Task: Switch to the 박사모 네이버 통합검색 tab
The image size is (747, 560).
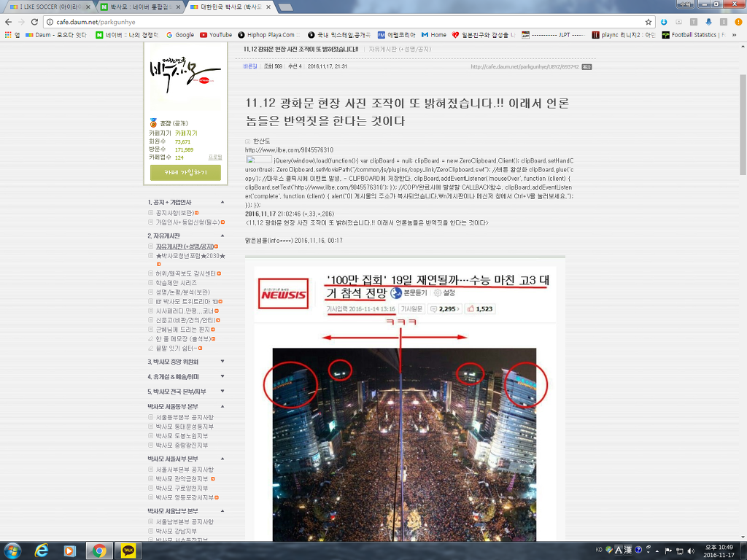Action: (x=140, y=7)
